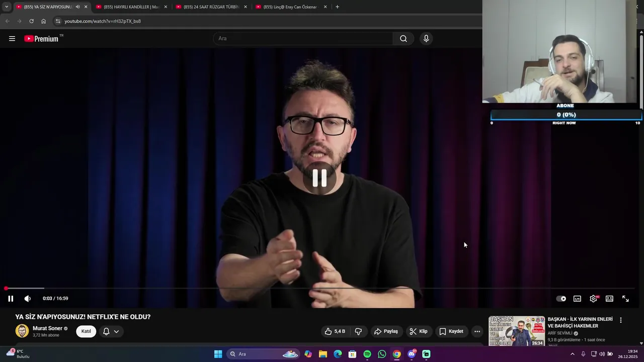Open more actions three-dot menu
The height and width of the screenshot is (362, 644).
pos(477,331)
